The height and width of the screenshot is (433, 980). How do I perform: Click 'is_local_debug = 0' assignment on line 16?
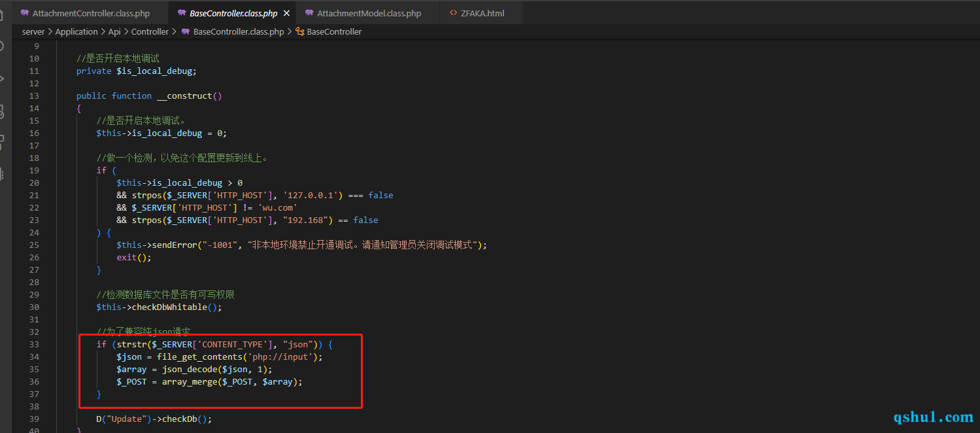click(179, 133)
